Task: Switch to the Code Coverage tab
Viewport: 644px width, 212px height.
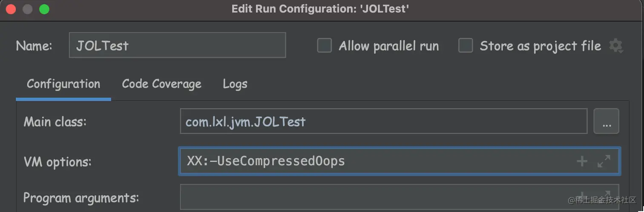Action: (161, 84)
